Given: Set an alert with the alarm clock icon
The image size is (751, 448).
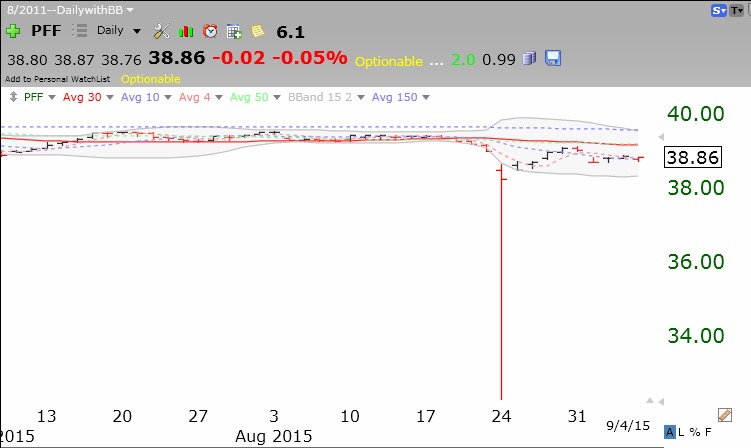Looking at the screenshot, I should (x=210, y=31).
